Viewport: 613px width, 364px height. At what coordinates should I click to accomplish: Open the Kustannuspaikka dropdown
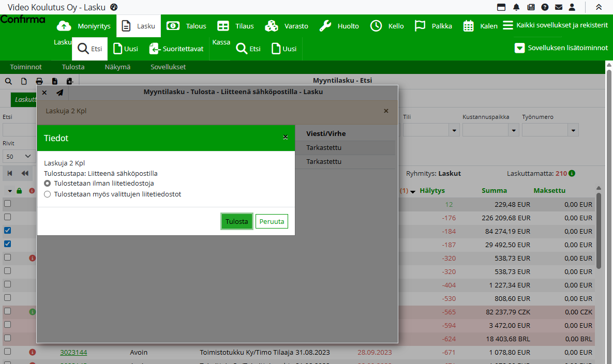pos(514,130)
